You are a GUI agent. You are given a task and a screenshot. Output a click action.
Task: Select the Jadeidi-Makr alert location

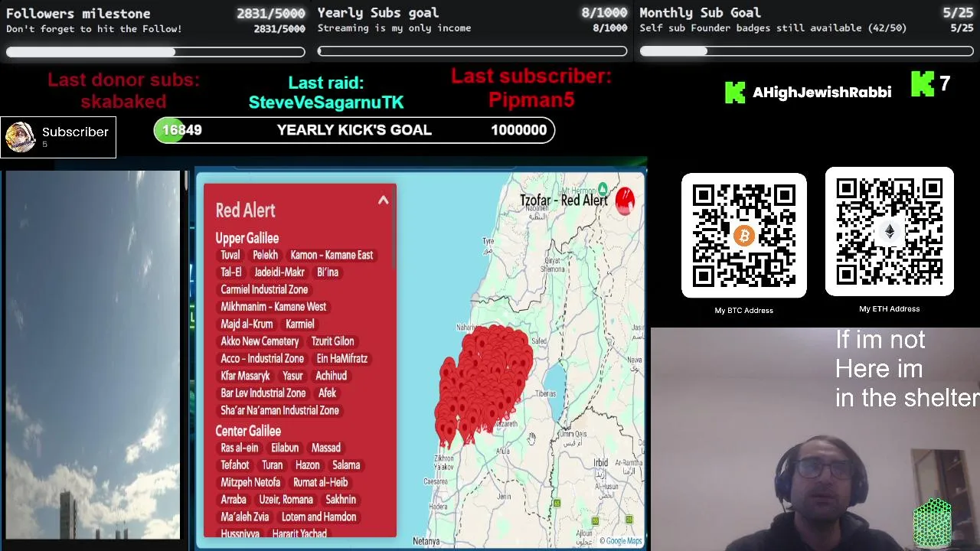point(279,272)
